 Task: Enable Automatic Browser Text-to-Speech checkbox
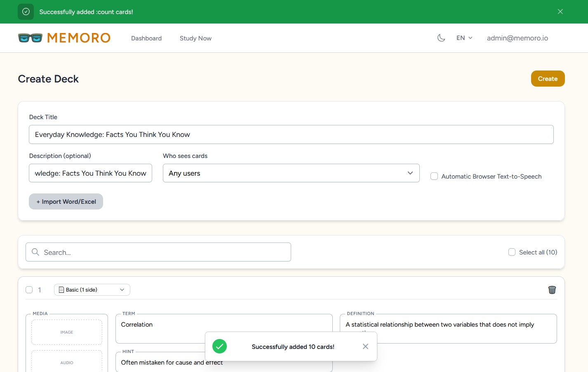click(434, 176)
